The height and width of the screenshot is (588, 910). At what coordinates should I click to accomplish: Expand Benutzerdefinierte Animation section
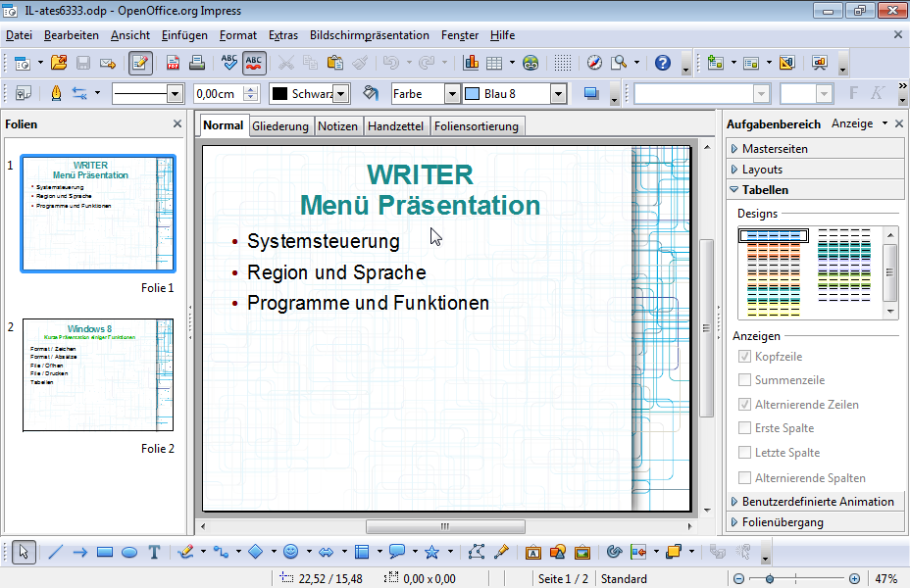pyautogui.click(x=815, y=502)
